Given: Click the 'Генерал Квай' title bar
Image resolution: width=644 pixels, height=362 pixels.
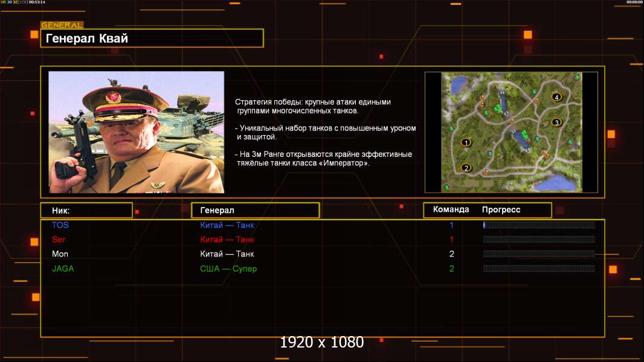Looking at the screenshot, I should coord(152,39).
